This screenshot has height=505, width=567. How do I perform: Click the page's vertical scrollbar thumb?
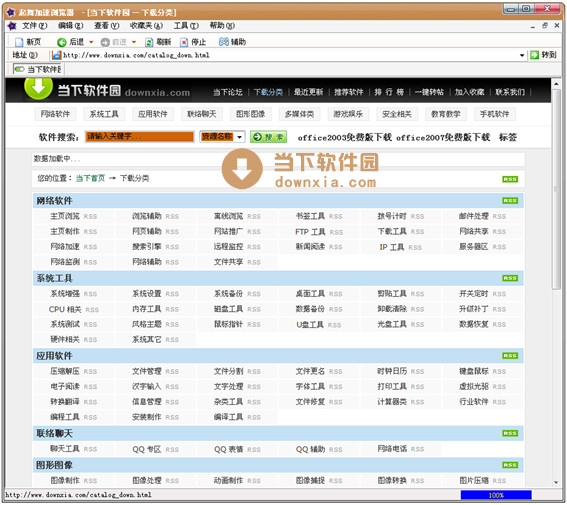[557, 188]
